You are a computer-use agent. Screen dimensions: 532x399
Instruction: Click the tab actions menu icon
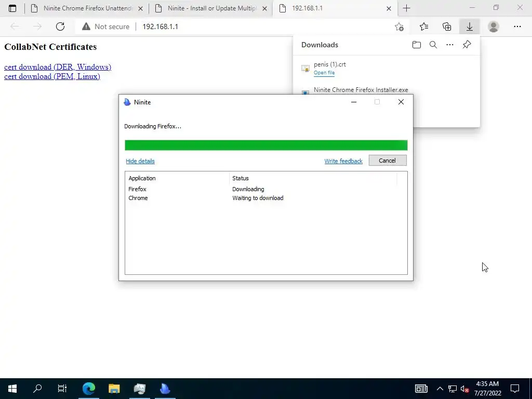12,8
